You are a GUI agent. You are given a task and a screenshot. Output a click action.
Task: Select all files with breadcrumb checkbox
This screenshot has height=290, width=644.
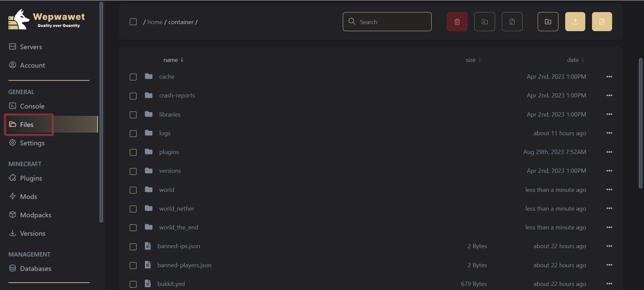point(133,22)
